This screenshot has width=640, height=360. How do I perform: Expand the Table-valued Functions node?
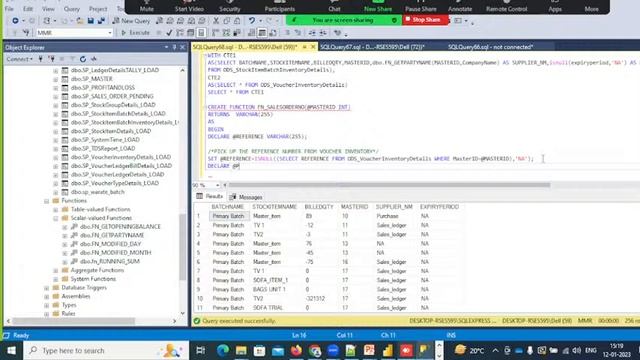[x=56, y=209]
